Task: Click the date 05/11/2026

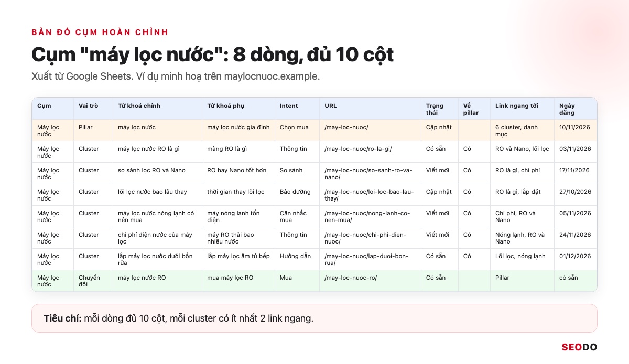Action: [x=575, y=213]
